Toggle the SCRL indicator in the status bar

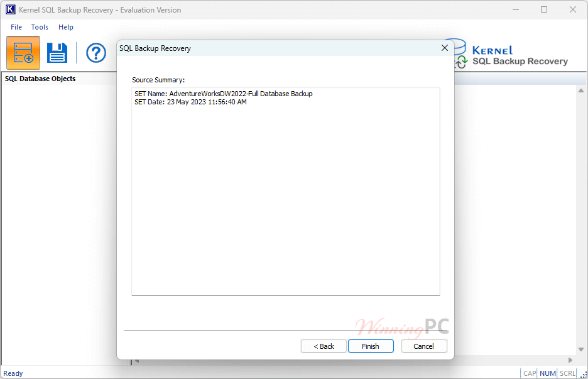(x=567, y=373)
